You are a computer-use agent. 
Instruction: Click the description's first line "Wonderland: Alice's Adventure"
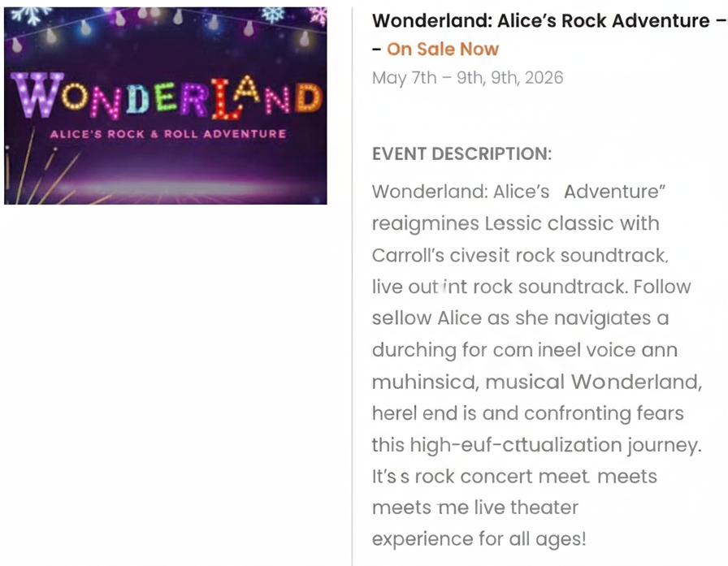click(x=519, y=192)
